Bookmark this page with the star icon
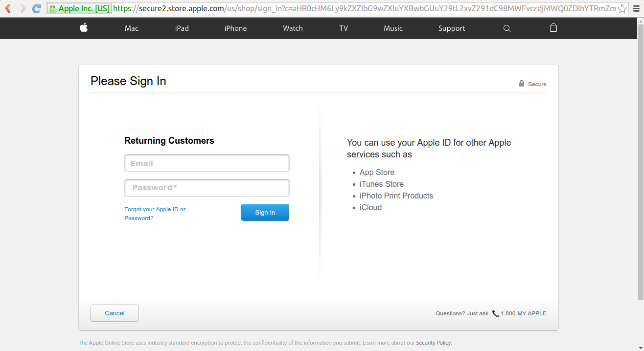 [x=622, y=8]
